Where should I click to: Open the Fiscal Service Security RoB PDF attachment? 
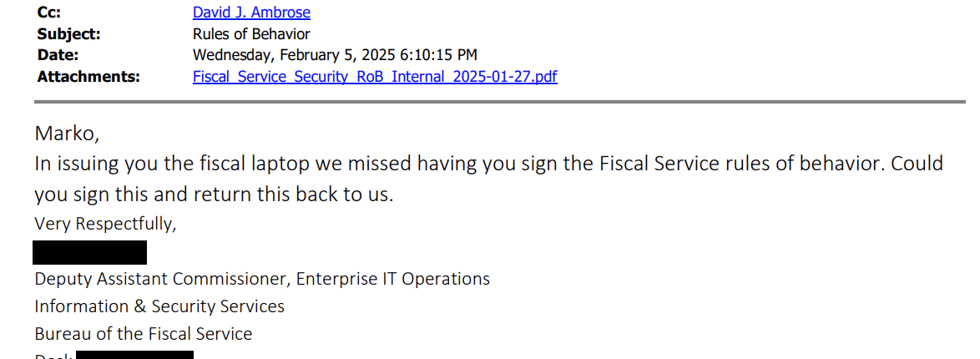pos(374,77)
